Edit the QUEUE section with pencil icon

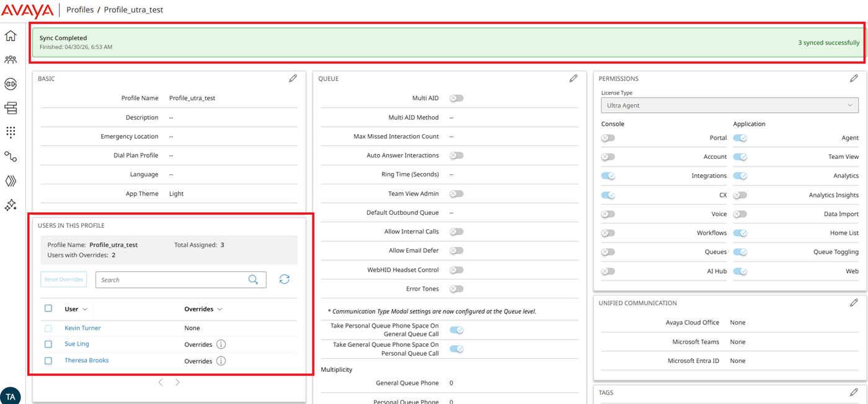point(573,78)
